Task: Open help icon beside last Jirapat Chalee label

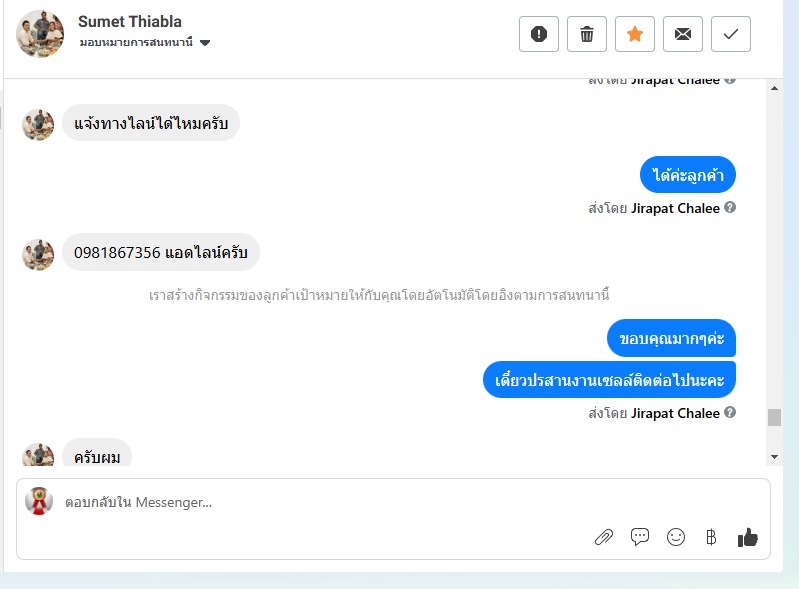Action: (x=730, y=412)
